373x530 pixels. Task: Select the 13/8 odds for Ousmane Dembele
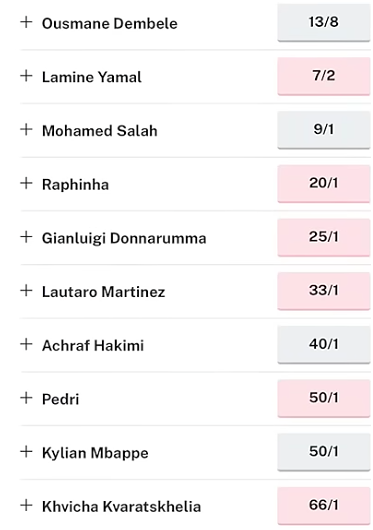click(324, 23)
